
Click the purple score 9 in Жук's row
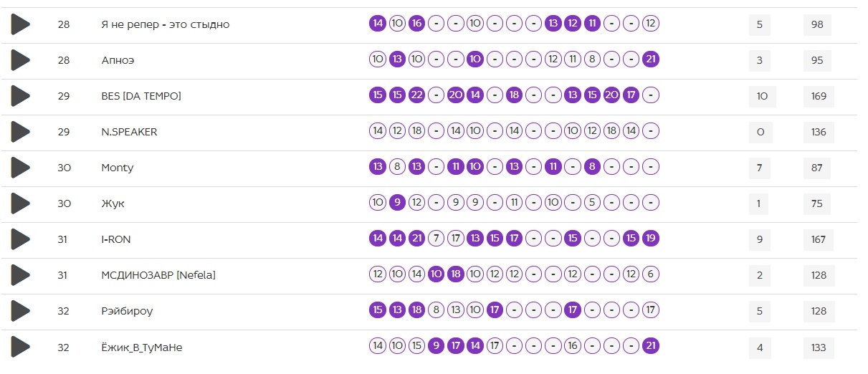point(397,203)
